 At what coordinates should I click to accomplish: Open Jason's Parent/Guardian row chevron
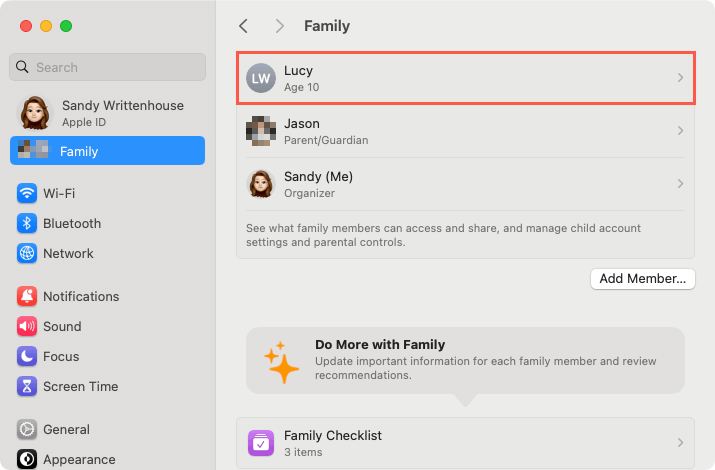pos(680,131)
